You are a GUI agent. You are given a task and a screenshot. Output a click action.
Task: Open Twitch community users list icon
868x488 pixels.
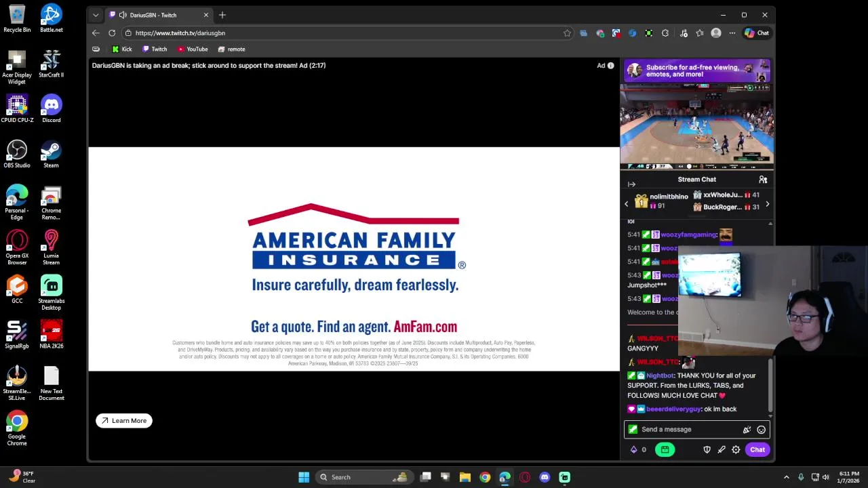point(763,180)
